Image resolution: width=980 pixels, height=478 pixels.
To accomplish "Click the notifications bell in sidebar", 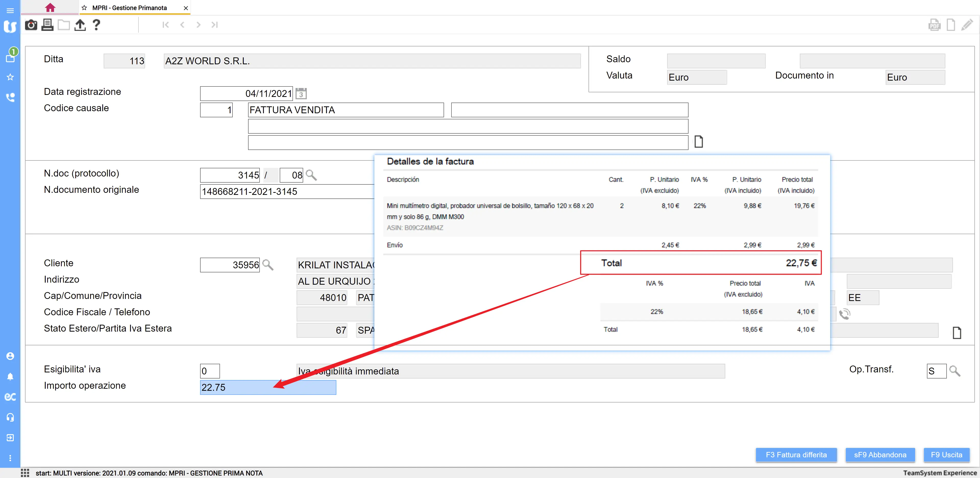I will (10, 376).
